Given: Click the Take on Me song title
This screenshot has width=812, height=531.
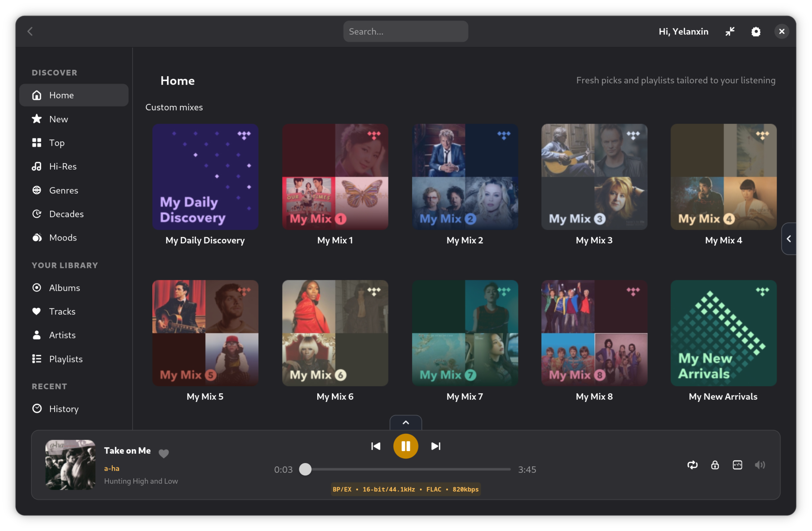Looking at the screenshot, I should [127, 450].
